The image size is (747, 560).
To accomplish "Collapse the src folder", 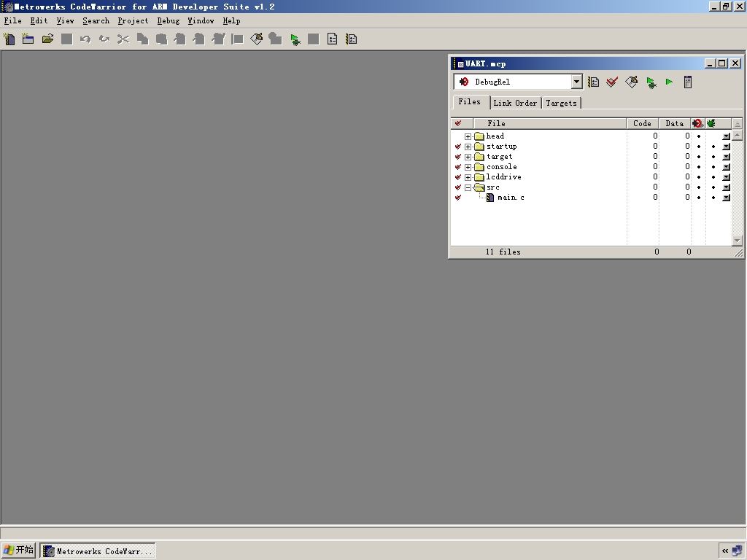I will click(468, 187).
